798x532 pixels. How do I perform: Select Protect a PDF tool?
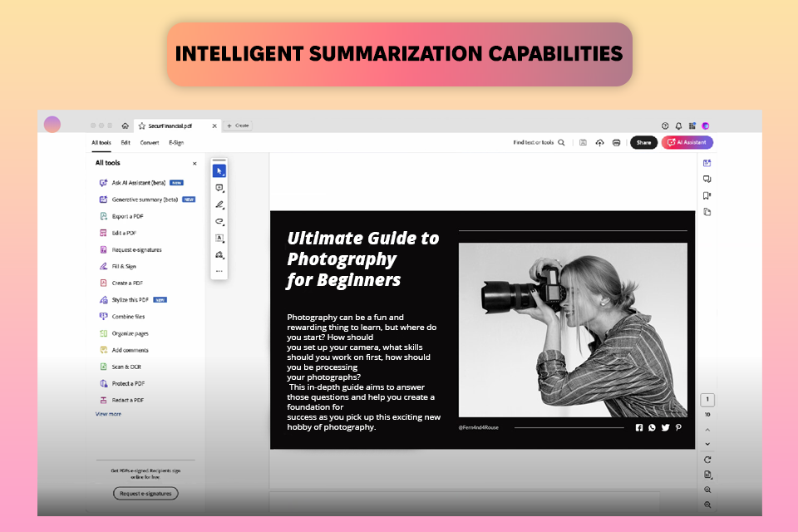(x=122, y=383)
